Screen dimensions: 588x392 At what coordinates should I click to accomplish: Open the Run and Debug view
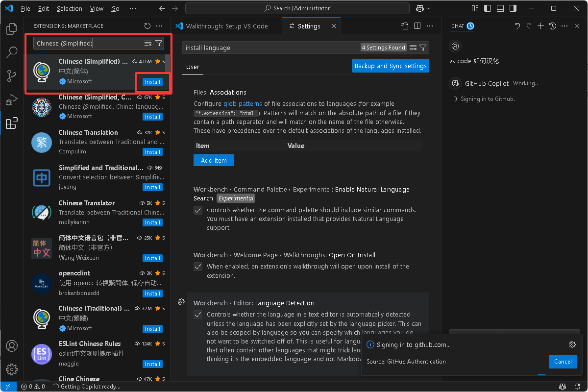tap(11, 99)
